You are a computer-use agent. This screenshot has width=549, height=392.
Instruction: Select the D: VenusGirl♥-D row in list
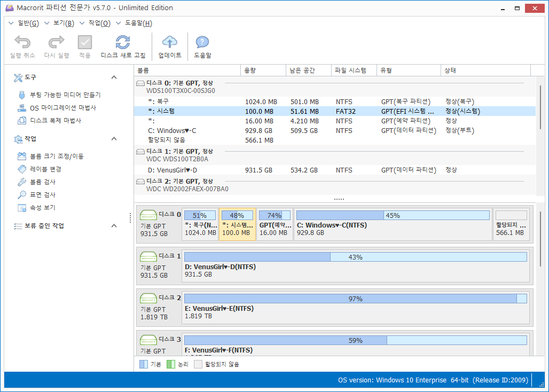pos(172,170)
